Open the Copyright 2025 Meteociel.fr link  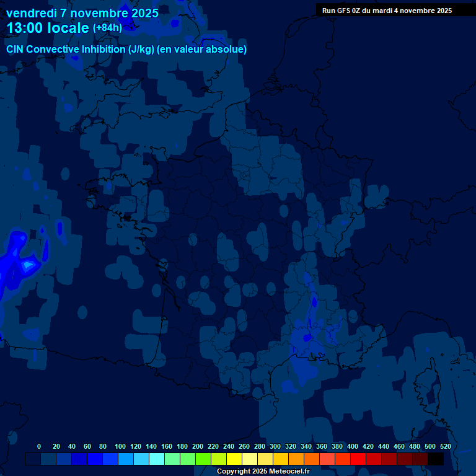tap(263, 472)
